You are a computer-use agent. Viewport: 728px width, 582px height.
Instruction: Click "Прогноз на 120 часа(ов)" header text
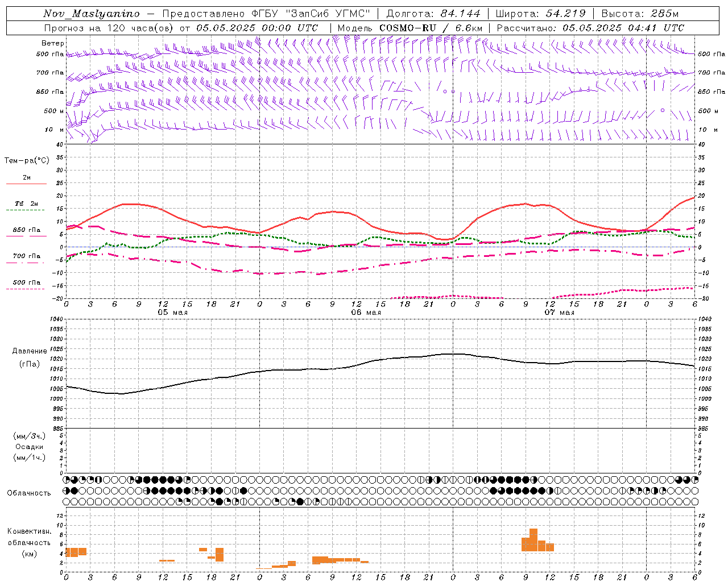(x=109, y=28)
